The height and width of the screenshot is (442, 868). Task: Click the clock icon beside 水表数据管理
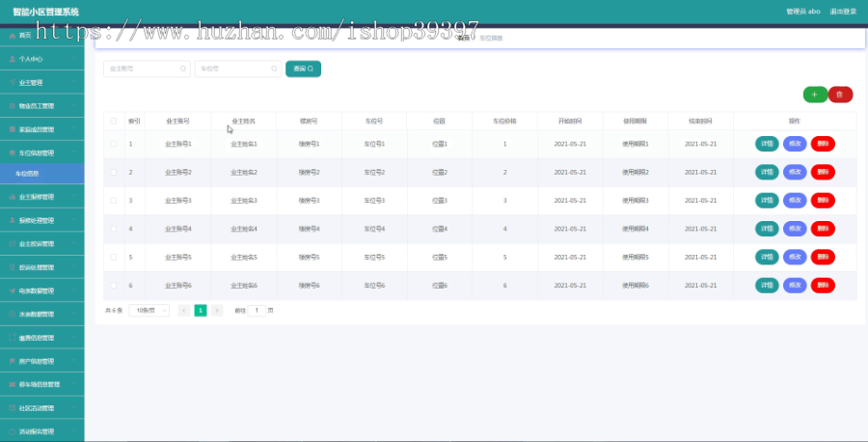point(13,314)
